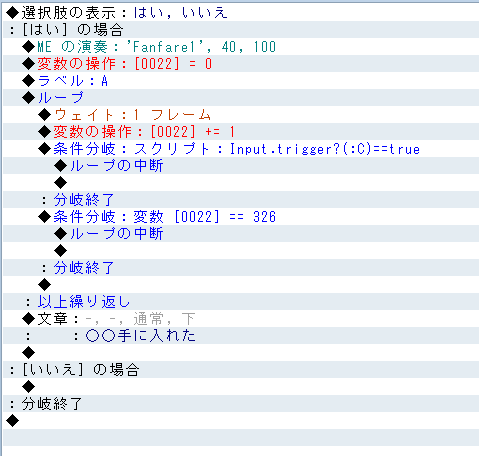Screen dimensions: 479x456
Task: Select the 文章:-, -, 通常, 下 command row
Action: 241,319
